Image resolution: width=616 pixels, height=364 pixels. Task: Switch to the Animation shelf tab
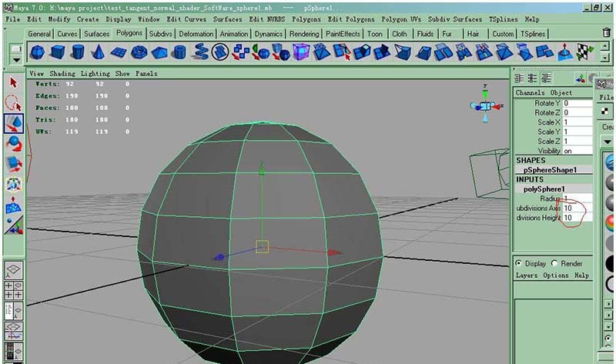(234, 34)
